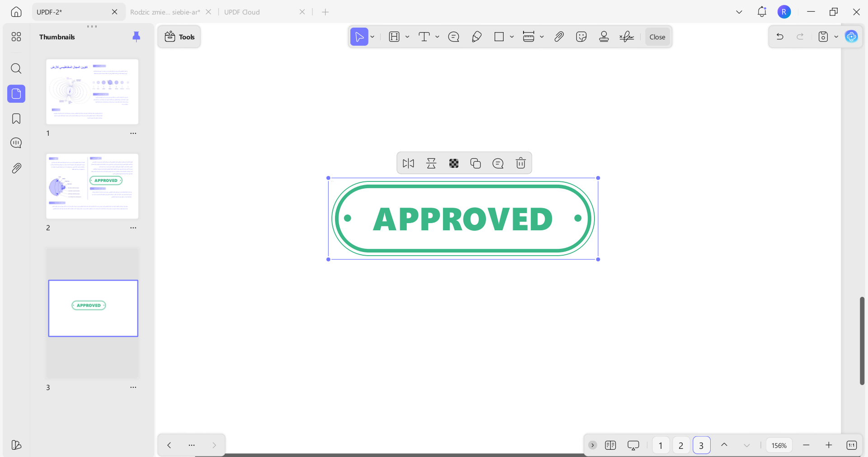Close the comment toolbar
Image resolution: width=868 pixels, height=457 pixels.
tap(657, 37)
